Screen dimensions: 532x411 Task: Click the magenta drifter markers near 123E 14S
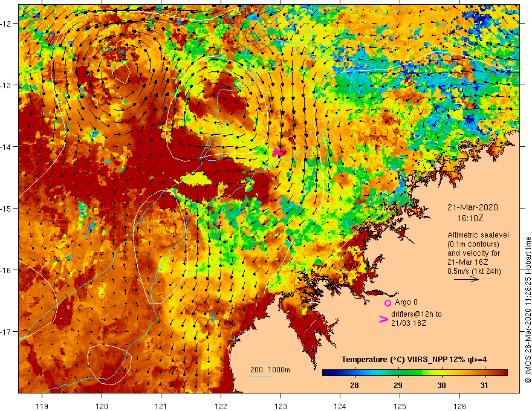(x=279, y=152)
